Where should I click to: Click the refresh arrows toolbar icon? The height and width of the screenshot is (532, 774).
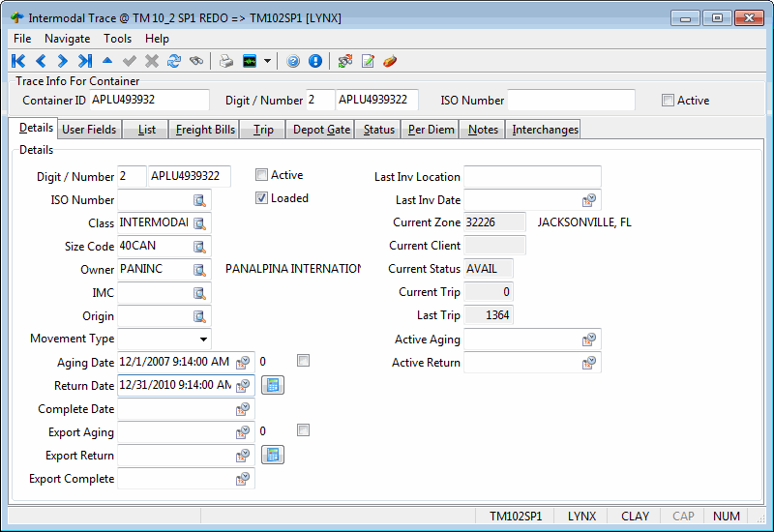click(x=174, y=61)
